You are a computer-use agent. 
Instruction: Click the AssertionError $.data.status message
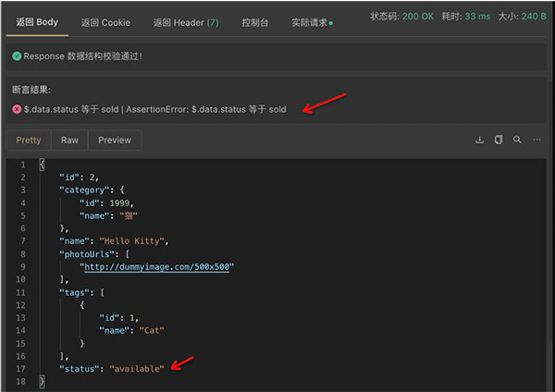coord(206,109)
